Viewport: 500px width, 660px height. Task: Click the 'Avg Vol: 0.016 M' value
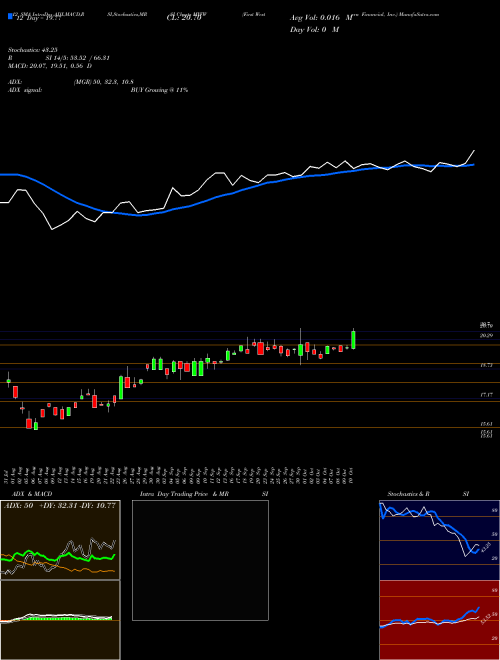tap(321, 18)
